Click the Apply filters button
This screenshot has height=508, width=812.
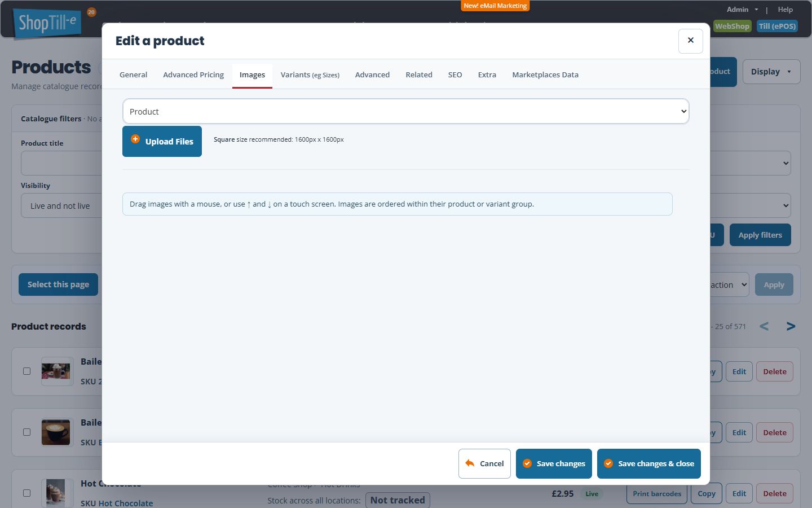[760, 235]
